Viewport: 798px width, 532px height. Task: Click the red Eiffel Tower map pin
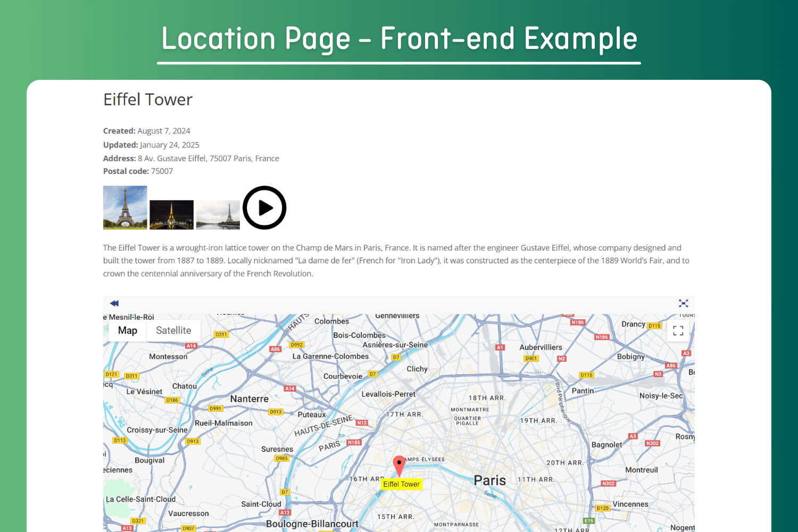point(399,466)
